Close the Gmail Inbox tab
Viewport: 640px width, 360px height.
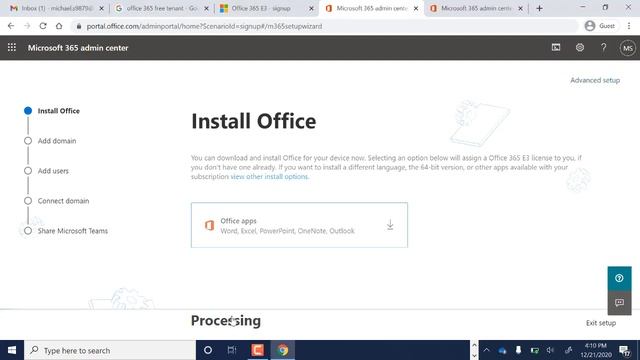click(x=102, y=8)
